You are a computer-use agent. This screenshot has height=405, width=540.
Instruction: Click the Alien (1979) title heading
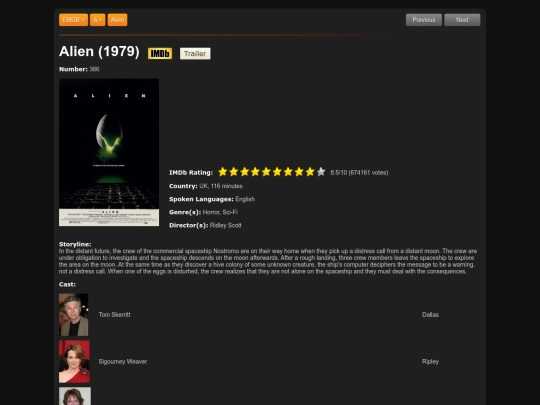(x=99, y=52)
